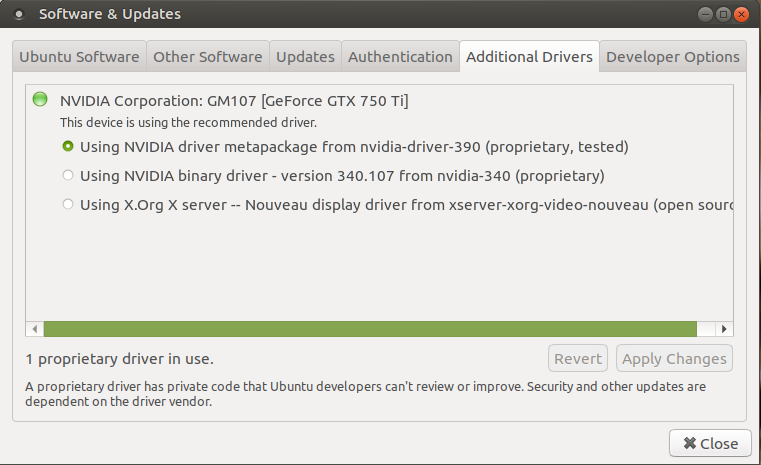This screenshot has height=465, width=761.
Task: Select the Additional Drivers tab
Action: point(529,57)
